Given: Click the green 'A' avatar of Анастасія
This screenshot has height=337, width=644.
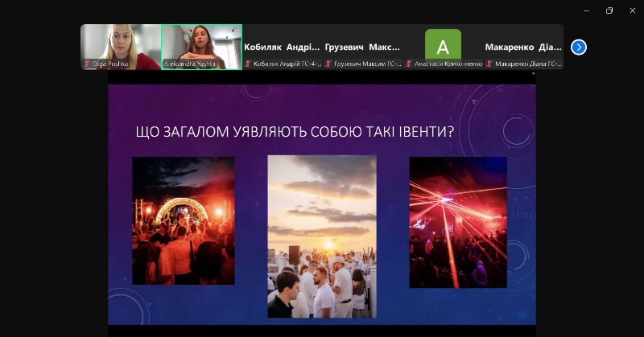Looking at the screenshot, I should pos(443,44).
